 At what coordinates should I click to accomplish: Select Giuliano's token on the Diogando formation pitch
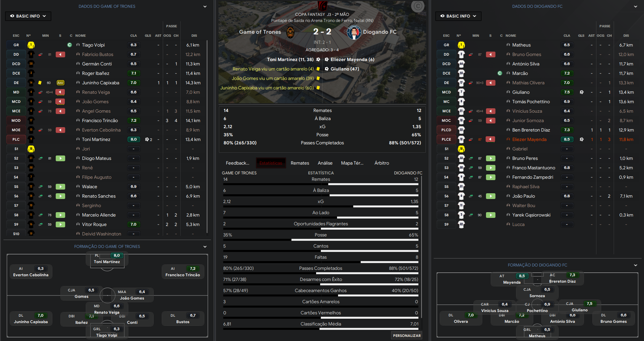tap(579, 307)
